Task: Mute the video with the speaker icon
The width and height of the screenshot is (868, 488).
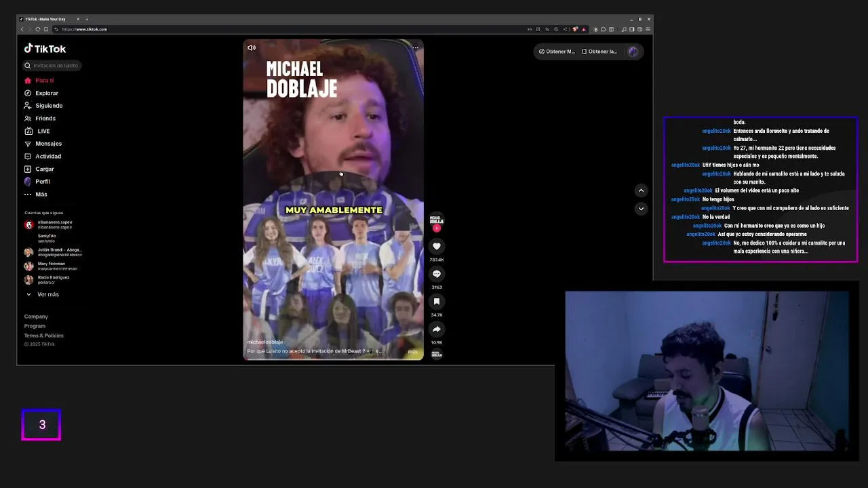Action: (252, 47)
